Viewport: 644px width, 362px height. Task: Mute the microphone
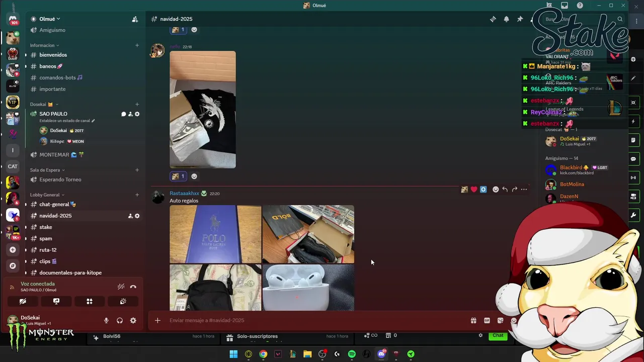(x=106, y=320)
